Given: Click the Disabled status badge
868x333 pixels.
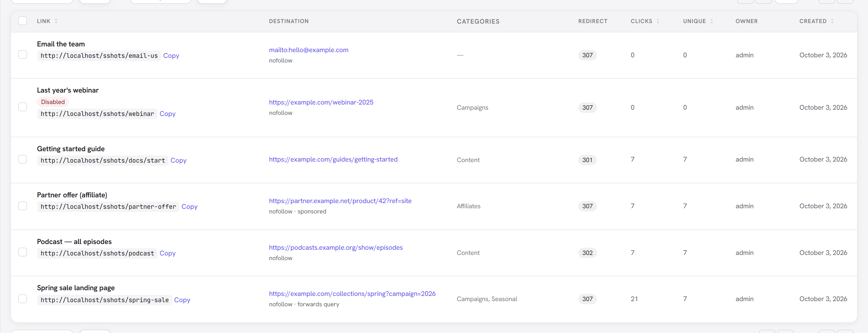Looking at the screenshot, I should click(53, 102).
